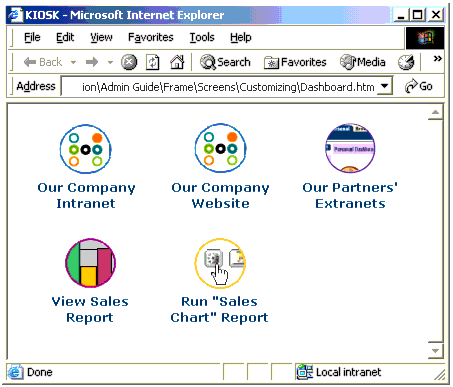Click the Forward arrow button

(92, 62)
